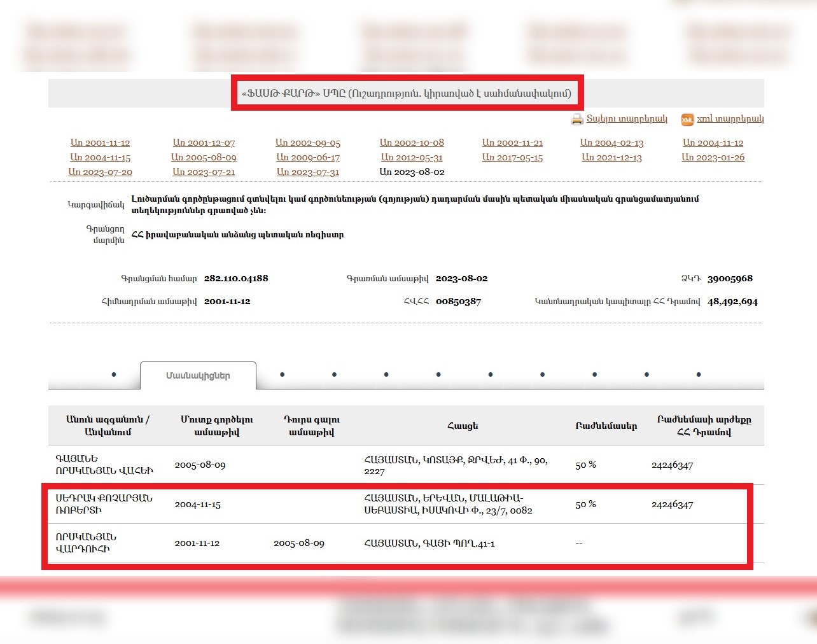This screenshot has width=817, height=644.
Task: Open the 2021-12-13 version link
Action: click(611, 158)
